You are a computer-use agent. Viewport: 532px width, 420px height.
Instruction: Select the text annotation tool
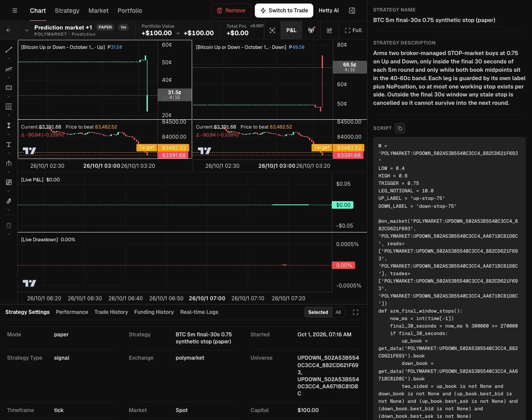pos(9,144)
